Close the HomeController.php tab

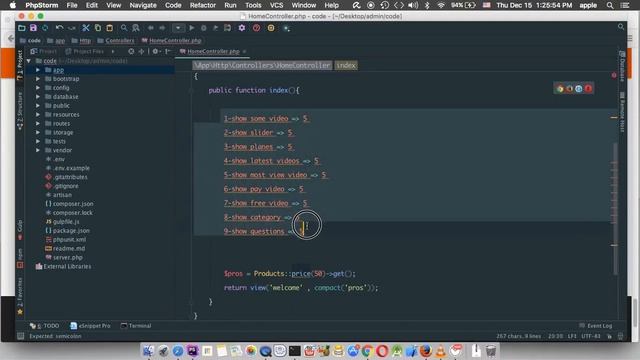(244, 51)
